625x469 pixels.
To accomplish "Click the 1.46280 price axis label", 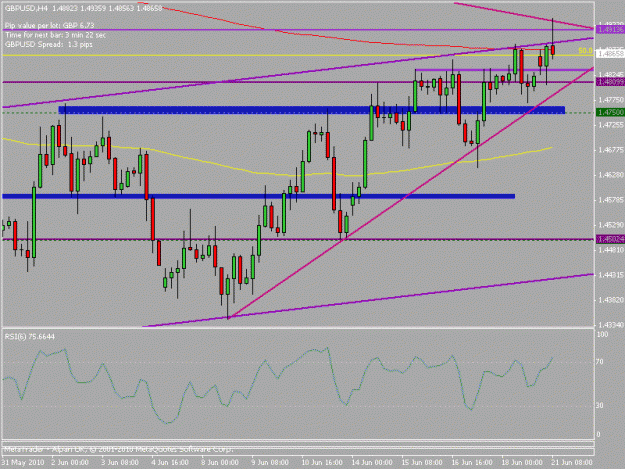I will click(611, 175).
